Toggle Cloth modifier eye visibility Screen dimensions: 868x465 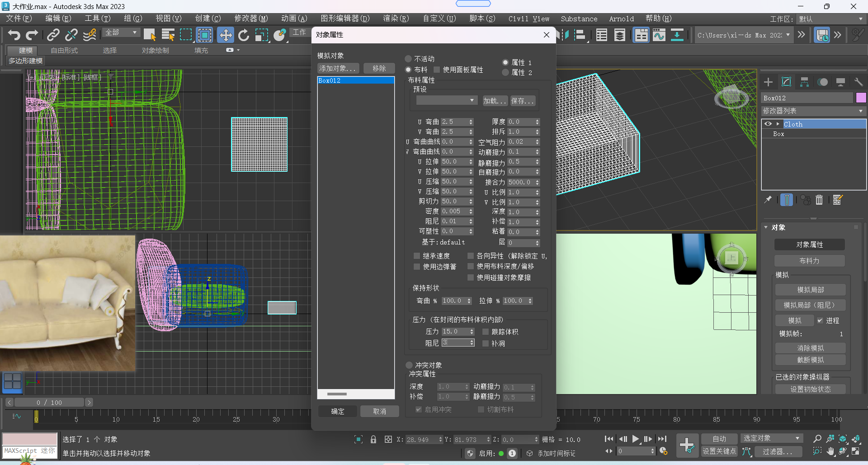pyautogui.click(x=768, y=124)
